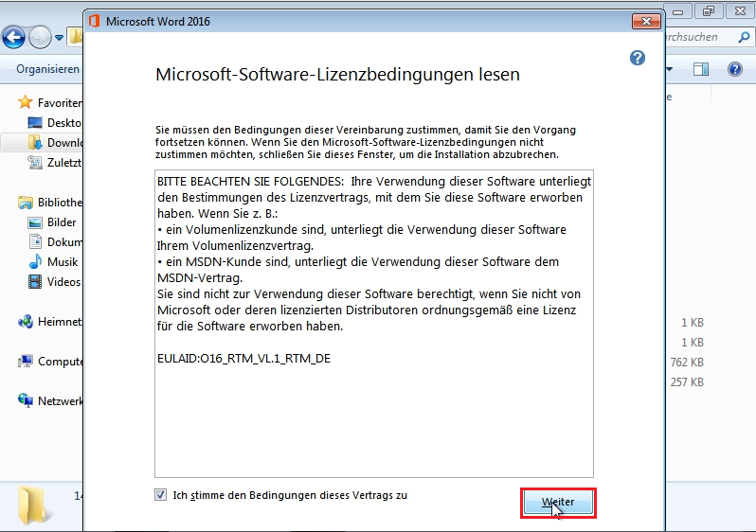Click the Weiter button in the installer
The height and width of the screenshot is (532, 756).
pyautogui.click(x=558, y=503)
